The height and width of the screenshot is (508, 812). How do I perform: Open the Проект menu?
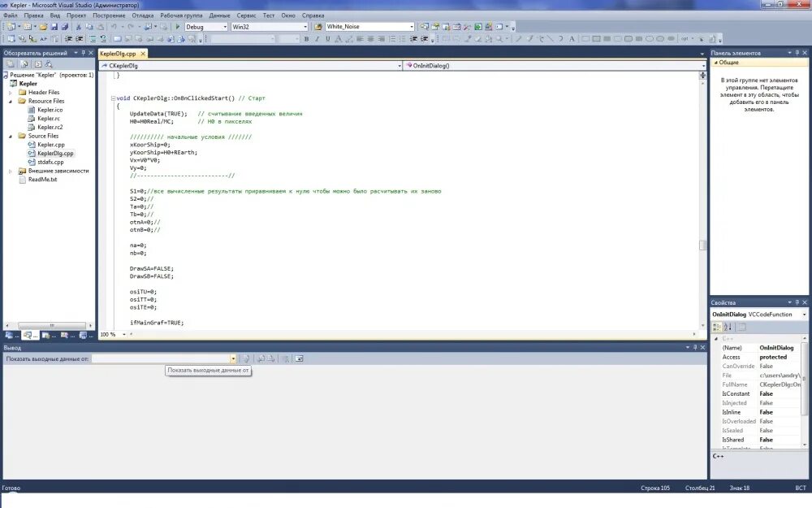point(76,15)
